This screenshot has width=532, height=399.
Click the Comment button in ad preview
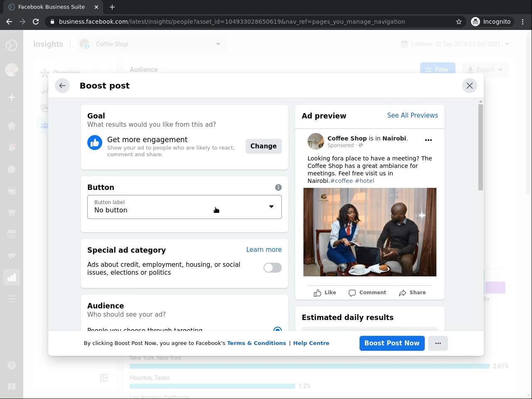click(x=367, y=293)
